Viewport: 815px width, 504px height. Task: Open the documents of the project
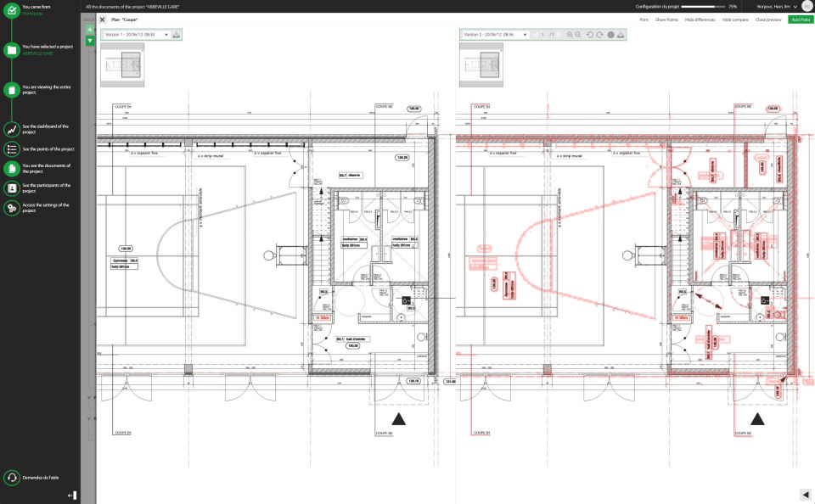(x=12, y=168)
